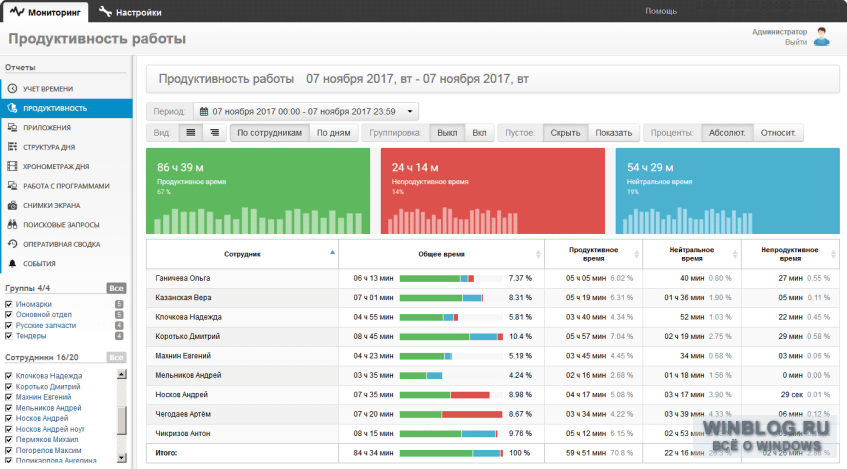Click the Выйти logout link
The image size is (847, 469).
796,42
